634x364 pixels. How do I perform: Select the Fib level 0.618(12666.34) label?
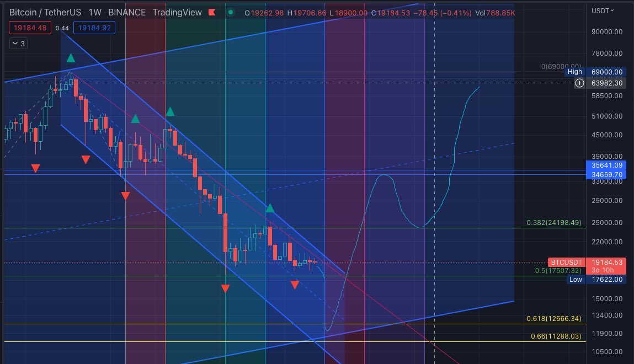coord(554,319)
